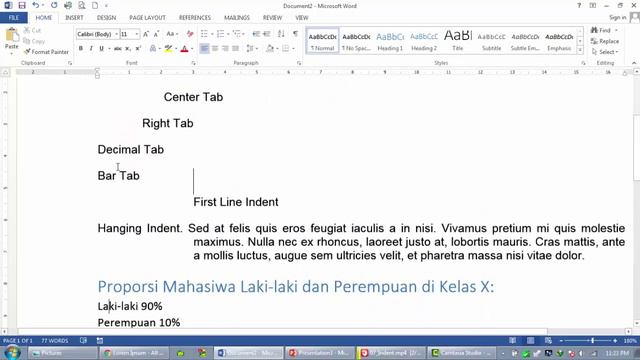
Task: Toggle underline formatting
Action: pyautogui.click(x=101, y=49)
